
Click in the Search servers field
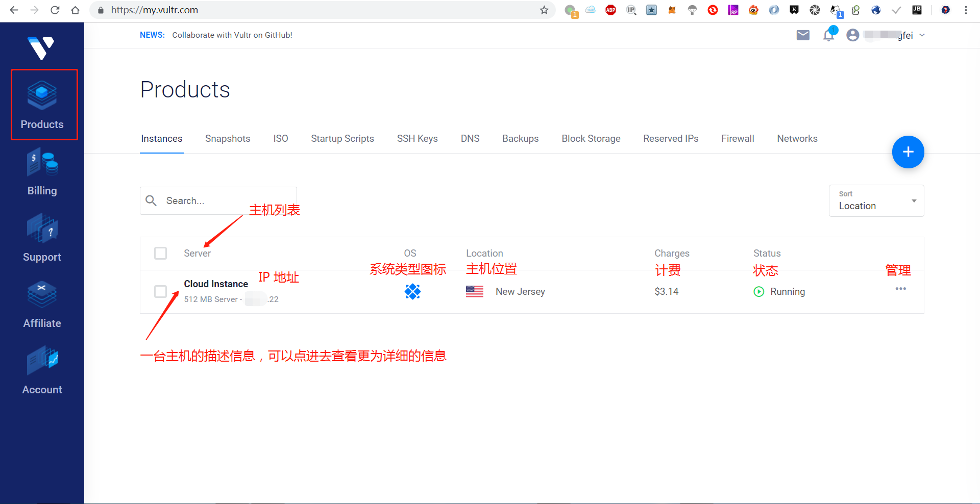[218, 200]
